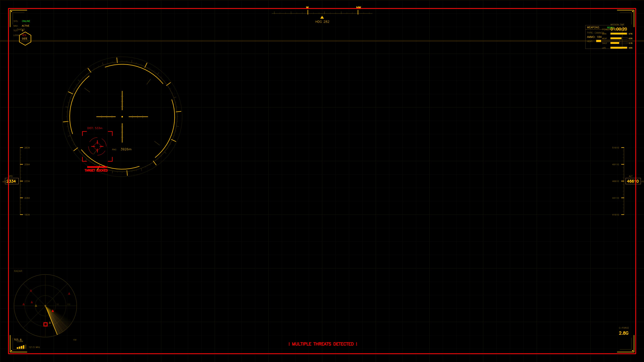This screenshot has width=644, height=362.
Task: Click the bright red triangle radar contact
Action: pyautogui.click(x=53, y=311)
